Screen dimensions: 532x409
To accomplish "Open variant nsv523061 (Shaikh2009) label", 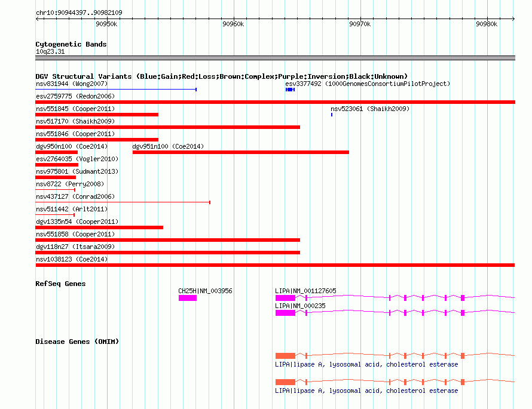I will pos(370,109).
